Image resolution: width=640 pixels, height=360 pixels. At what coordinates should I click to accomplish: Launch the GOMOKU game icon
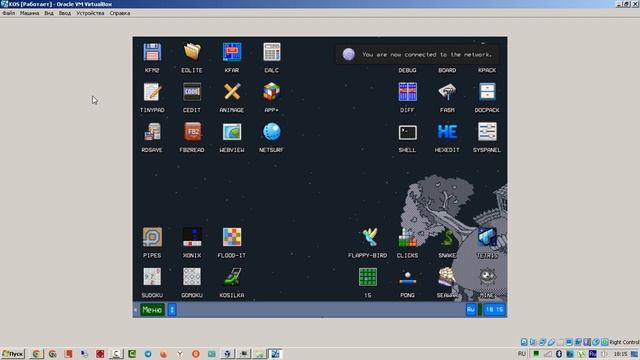pyautogui.click(x=192, y=277)
